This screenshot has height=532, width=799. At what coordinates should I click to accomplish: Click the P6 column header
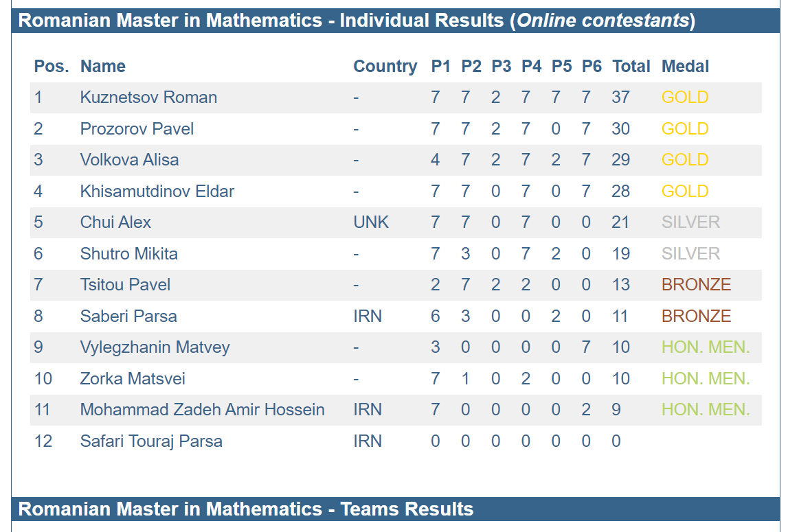[592, 66]
